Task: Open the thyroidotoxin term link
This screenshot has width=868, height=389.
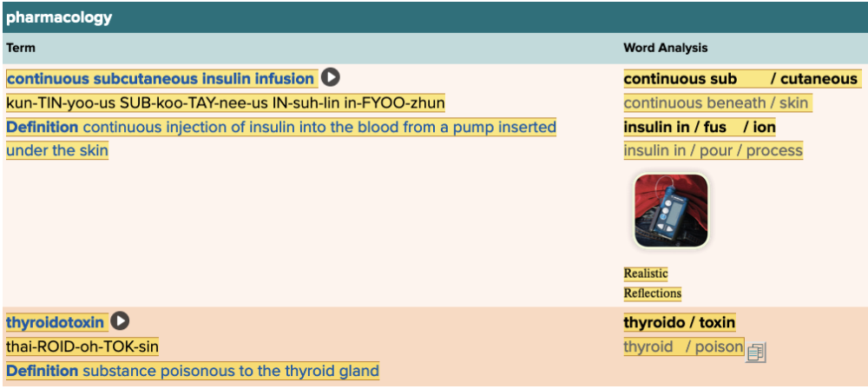Action: (56, 323)
